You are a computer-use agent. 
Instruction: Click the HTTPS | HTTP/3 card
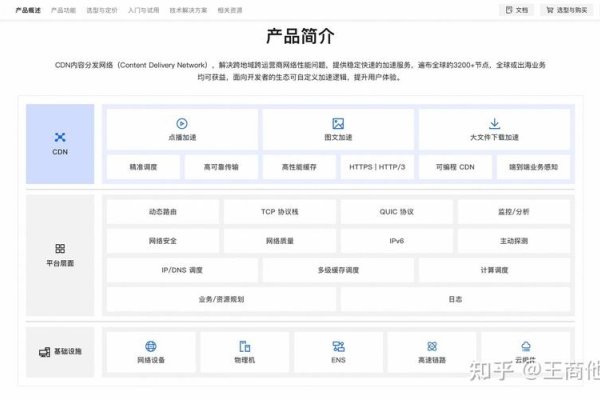(x=377, y=167)
